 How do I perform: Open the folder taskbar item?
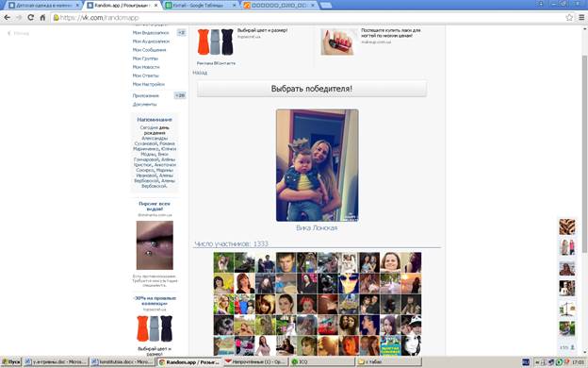388,362
